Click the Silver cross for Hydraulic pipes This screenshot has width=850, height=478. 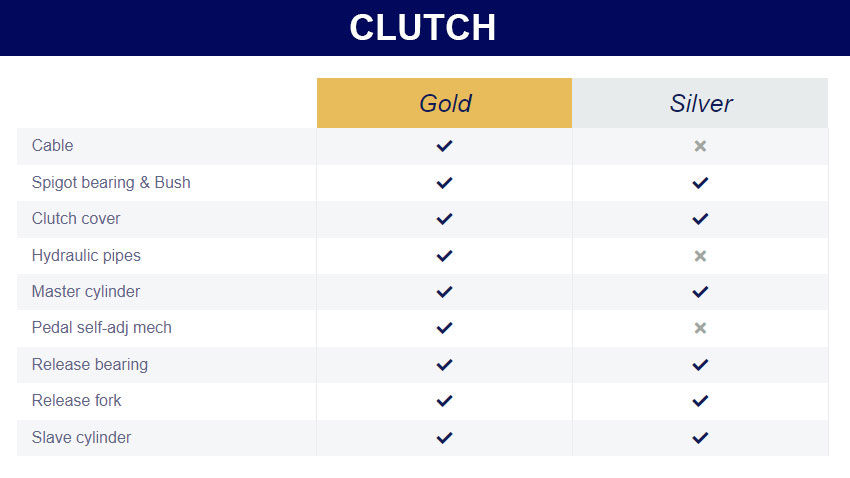[x=700, y=256]
